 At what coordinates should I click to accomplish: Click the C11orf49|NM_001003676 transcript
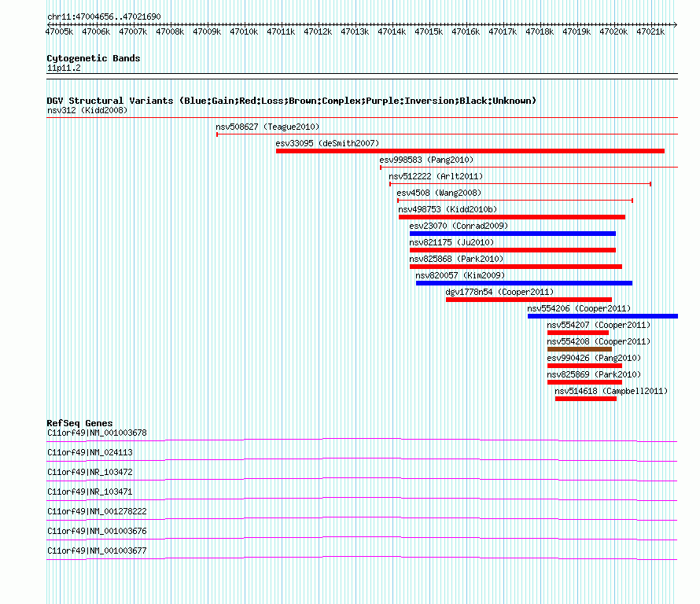97,531
